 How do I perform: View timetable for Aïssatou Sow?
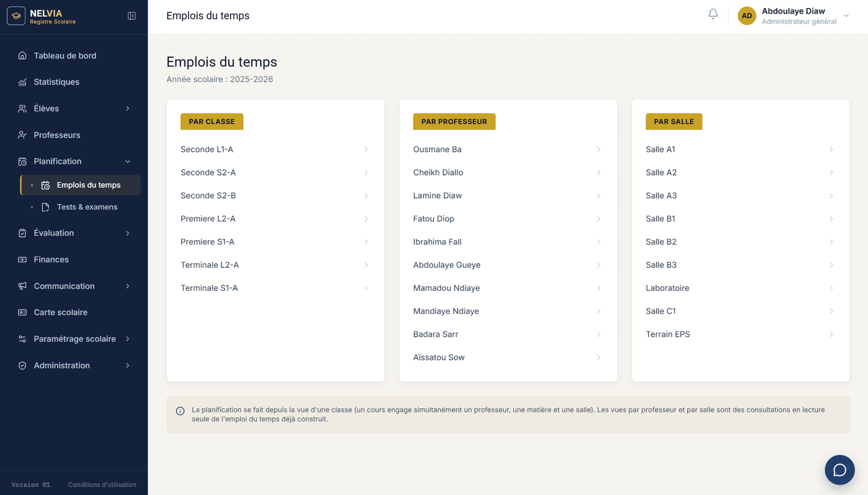coord(508,358)
